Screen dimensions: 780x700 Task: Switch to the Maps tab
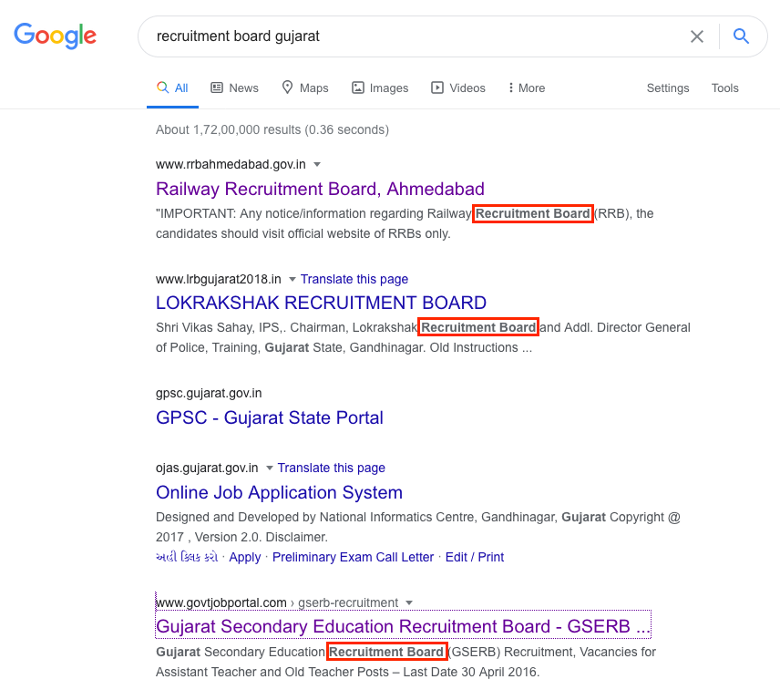pyautogui.click(x=304, y=88)
